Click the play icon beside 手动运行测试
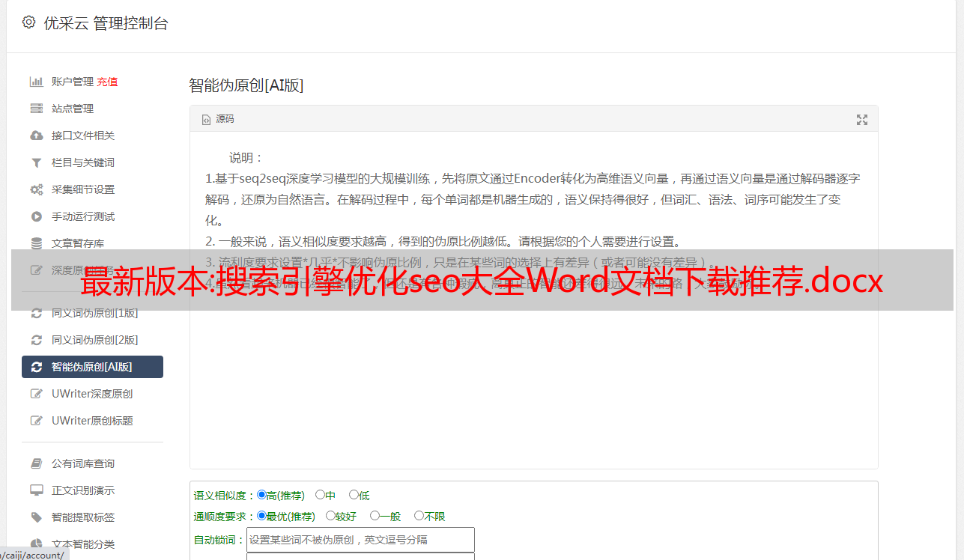The height and width of the screenshot is (560, 964). tap(36, 216)
